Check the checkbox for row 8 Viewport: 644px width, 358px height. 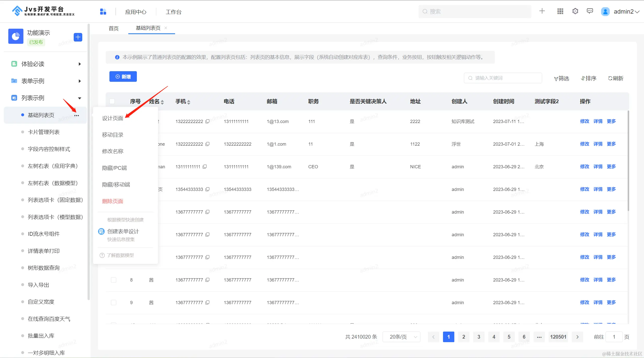[x=114, y=280]
